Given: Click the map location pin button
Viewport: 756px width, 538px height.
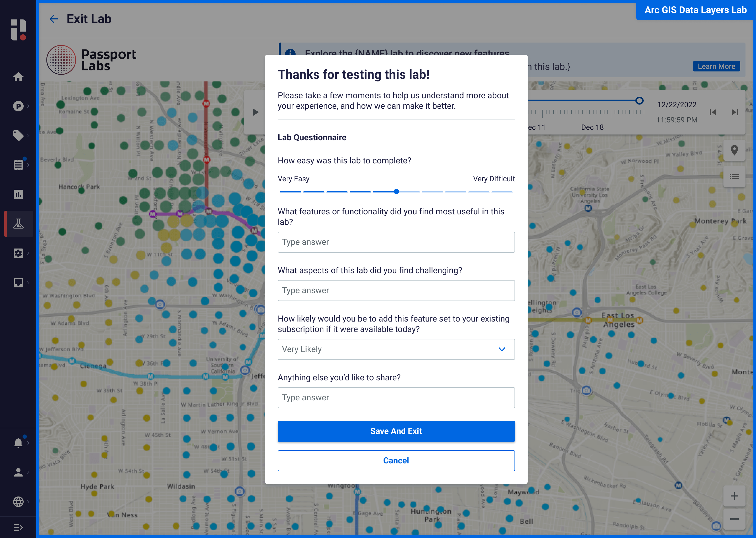Looking at the screenshot, I should (x=734, y=151).
